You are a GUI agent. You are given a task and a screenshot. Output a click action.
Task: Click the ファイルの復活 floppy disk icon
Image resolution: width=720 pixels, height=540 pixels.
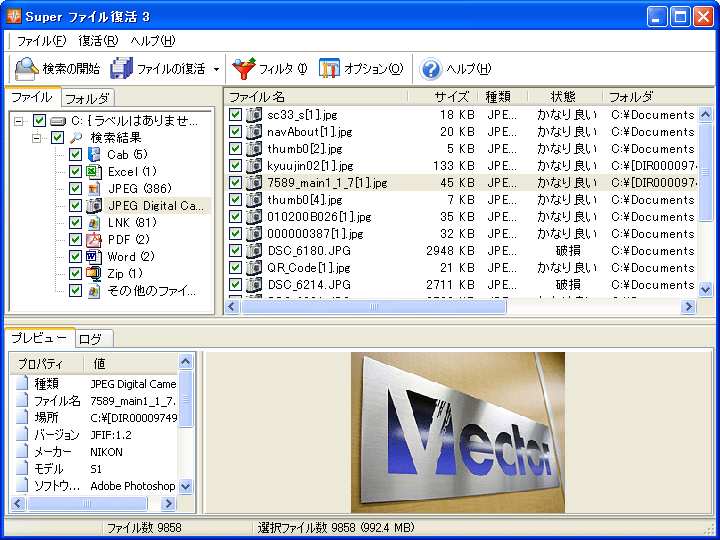pos(122,69)
